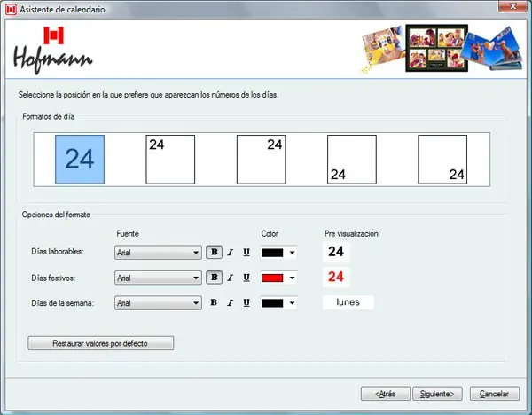Click the Hofmann window title icon
This screenshot has width=532, height=415.
point(11,10)
